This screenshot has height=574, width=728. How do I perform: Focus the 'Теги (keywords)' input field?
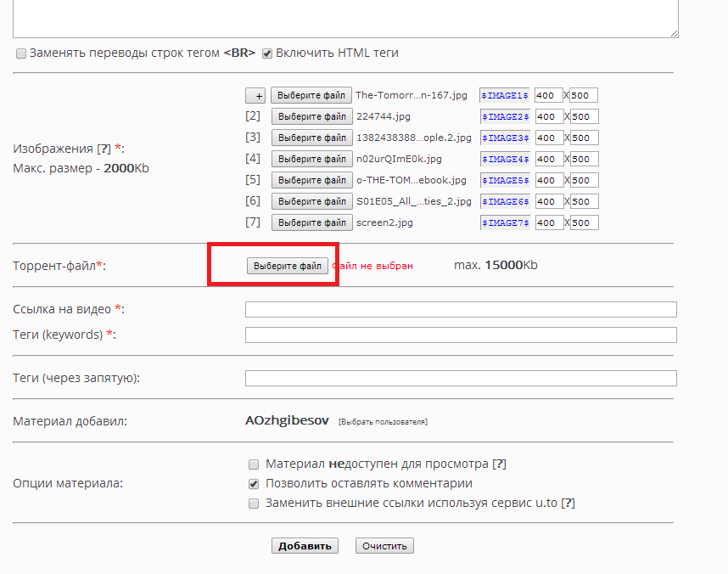point(461,335)
